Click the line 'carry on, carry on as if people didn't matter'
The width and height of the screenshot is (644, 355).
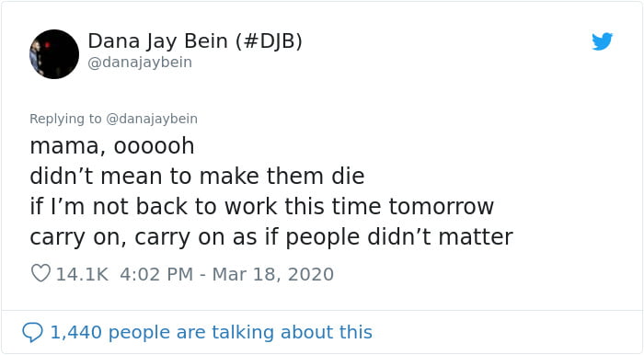[x=271, y=237]
